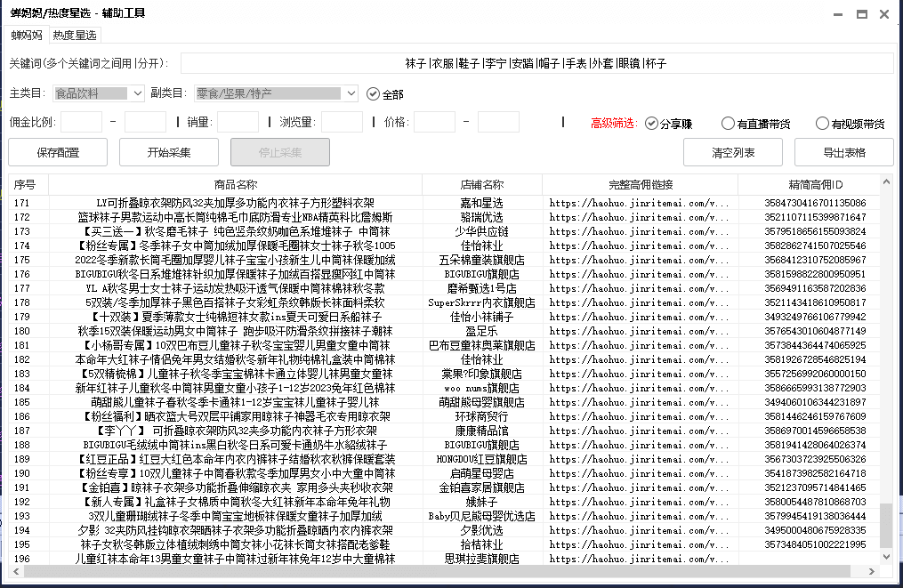Click the horizontal scroll left arrow
This screenshot has width=903, height=588.
click(x=16, y=571)
